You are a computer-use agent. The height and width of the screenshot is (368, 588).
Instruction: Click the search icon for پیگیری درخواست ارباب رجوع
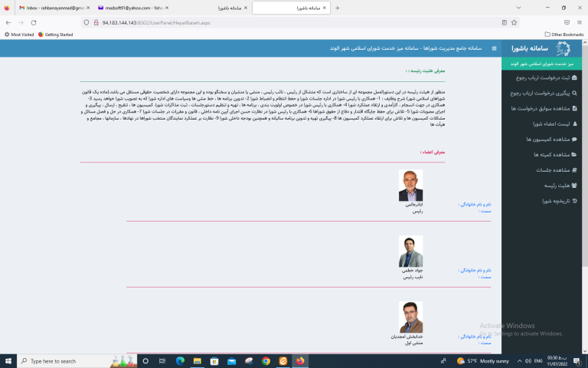(x=575, y=93)
